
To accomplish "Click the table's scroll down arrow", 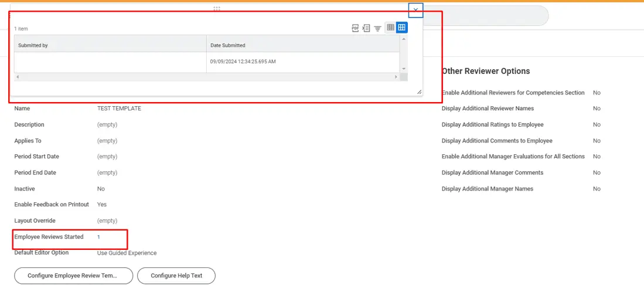I will tap(403, 69).
